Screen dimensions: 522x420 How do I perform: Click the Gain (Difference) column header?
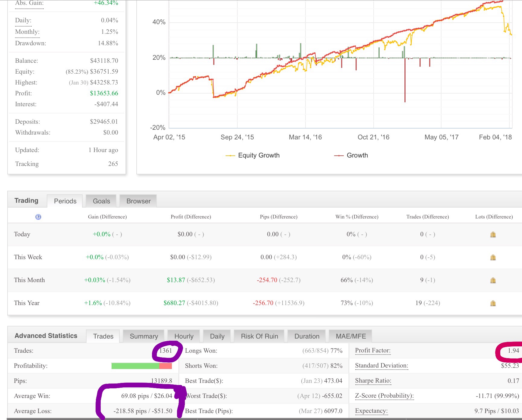pyautogui.click(x=107, y=217)
